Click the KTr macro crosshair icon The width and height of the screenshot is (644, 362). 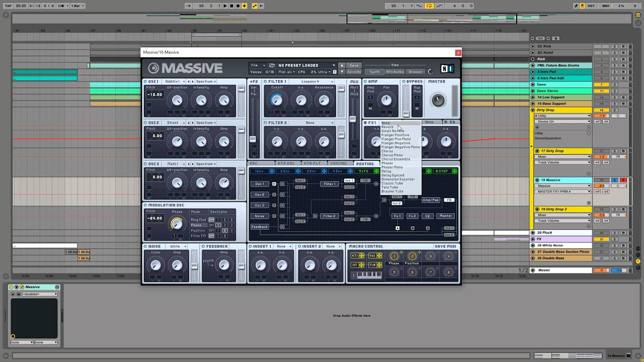click(x=361, y=256)
